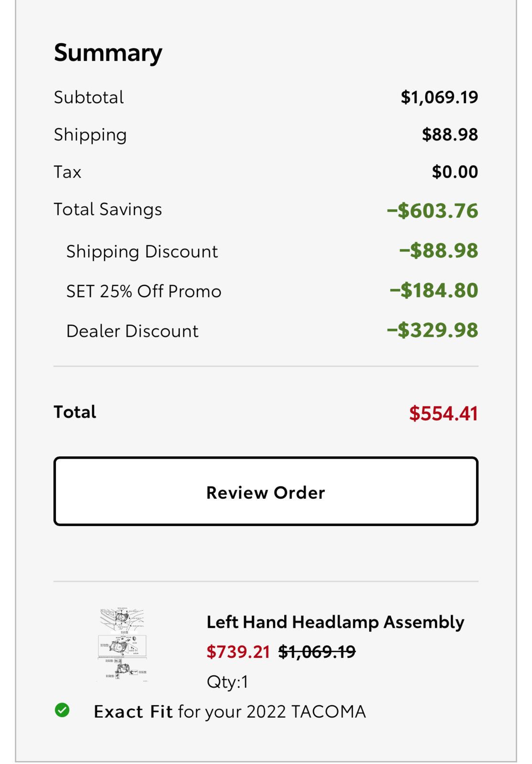
Task: Click the Review Order button
Action: click(x=266, y=491)
